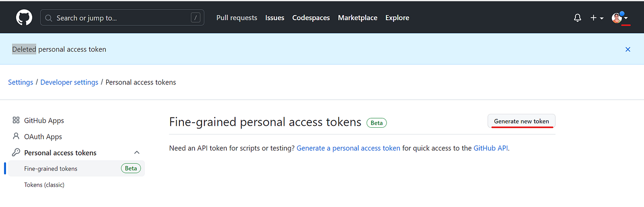
Task: Click the OAuth Apps person icon
Action: tap(16, 136)
